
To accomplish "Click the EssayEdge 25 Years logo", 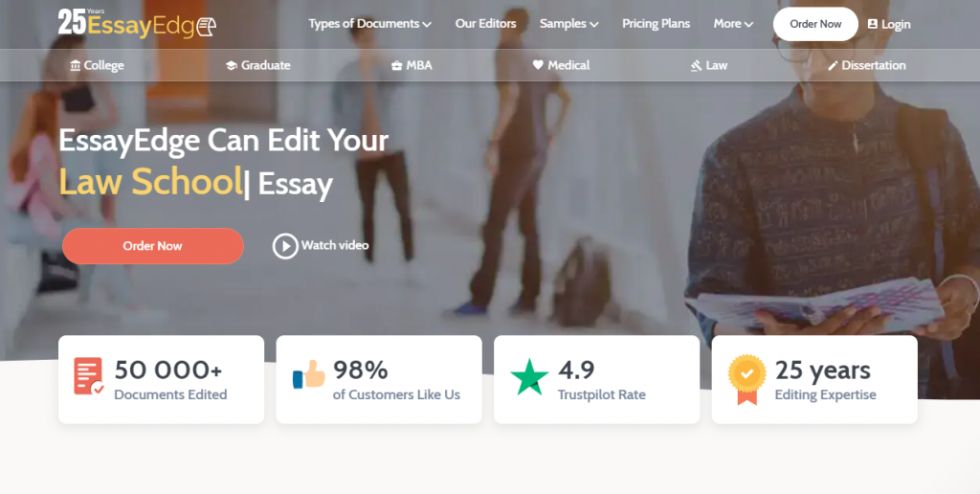I will [x=137, y=23].
